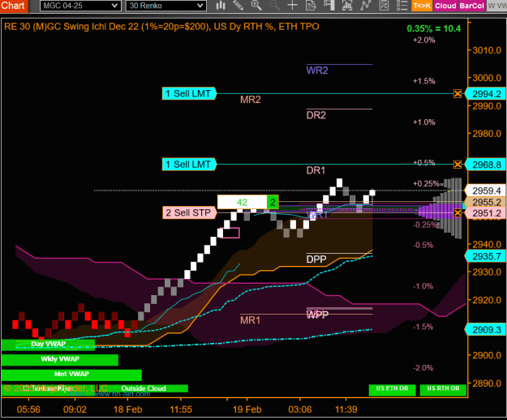Cancel the 2994.2 sell limit order X

coord(458,94)
